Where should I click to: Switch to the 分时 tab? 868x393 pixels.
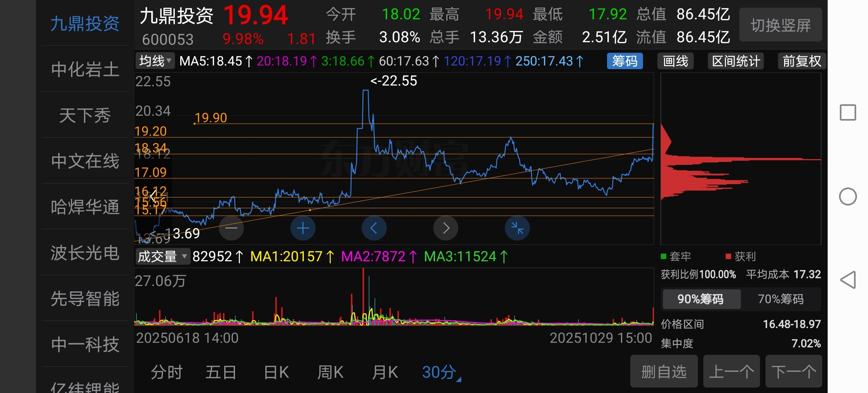(x=166, y=372)
